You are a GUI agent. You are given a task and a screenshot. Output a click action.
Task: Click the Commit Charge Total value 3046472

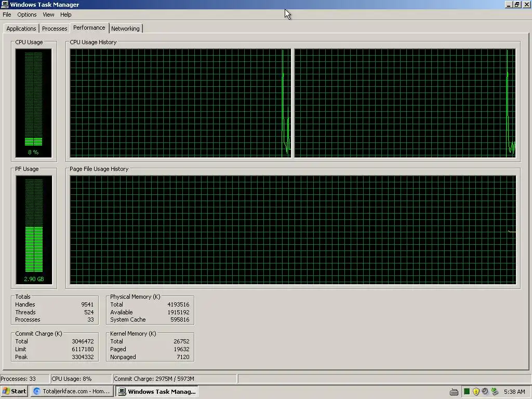[x=83, y=341]
